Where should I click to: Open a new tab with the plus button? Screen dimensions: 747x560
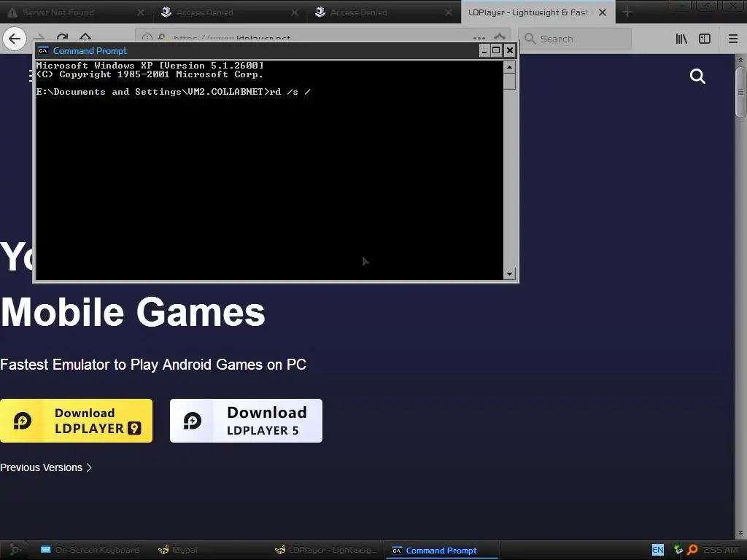click(627, 12)
